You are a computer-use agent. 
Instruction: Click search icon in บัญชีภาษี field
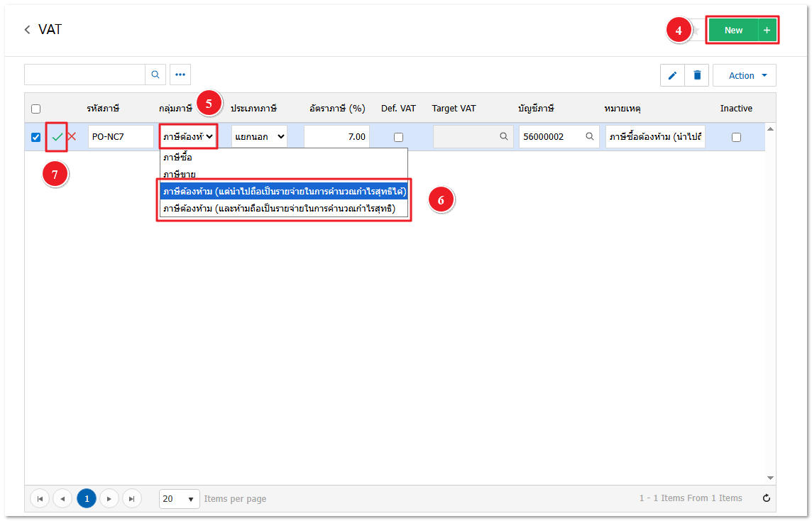coord(589,137)
